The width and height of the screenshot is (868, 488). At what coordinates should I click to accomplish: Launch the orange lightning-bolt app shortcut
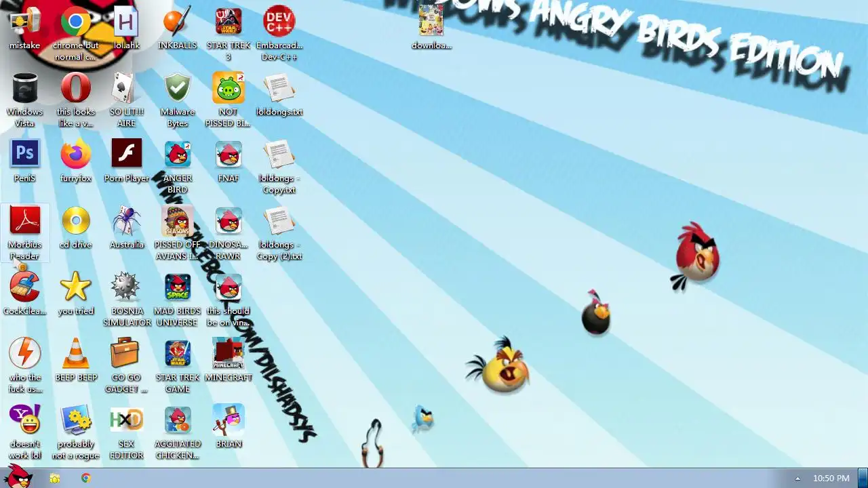coord(24,366)
